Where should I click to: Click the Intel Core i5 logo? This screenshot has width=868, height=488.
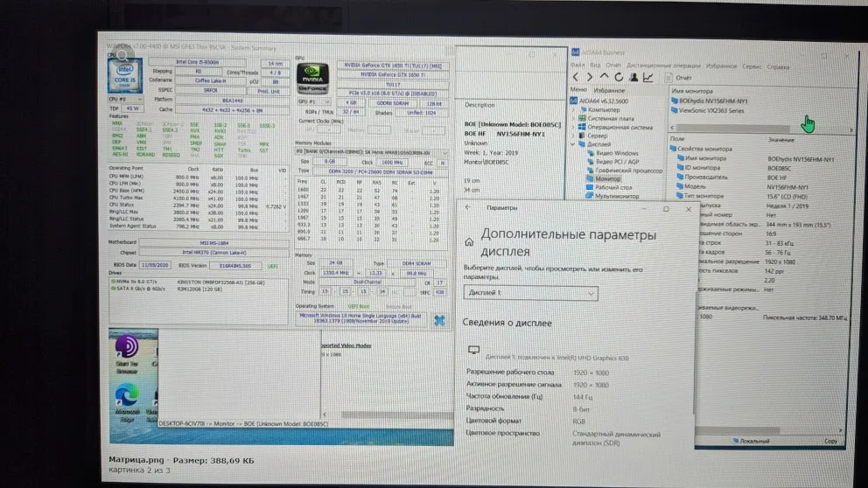click(125, 75)
